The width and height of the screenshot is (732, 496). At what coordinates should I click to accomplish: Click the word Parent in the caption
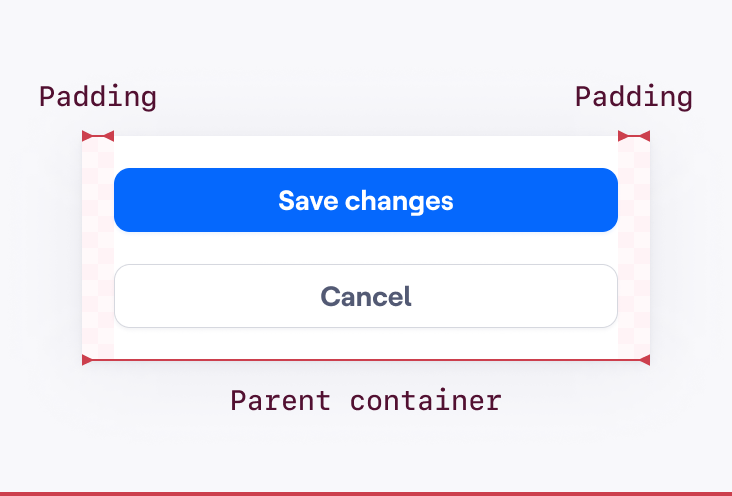pyautogui.click(x=281, y=401)
